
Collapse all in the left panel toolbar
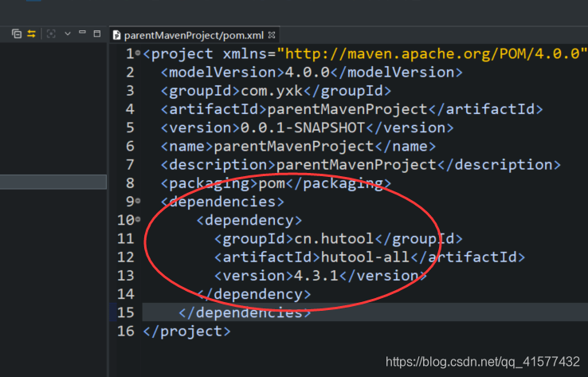tap(17, 33)
